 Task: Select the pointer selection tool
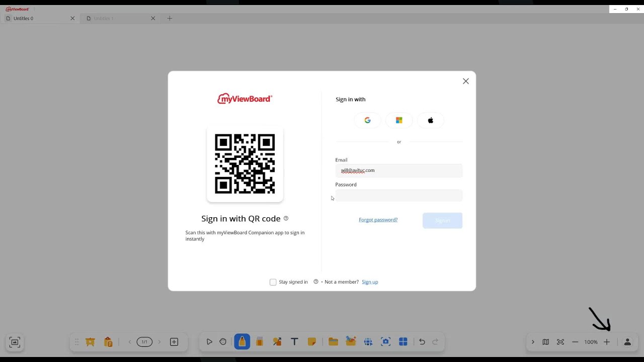pyautogui.click(x=209, y=342)
